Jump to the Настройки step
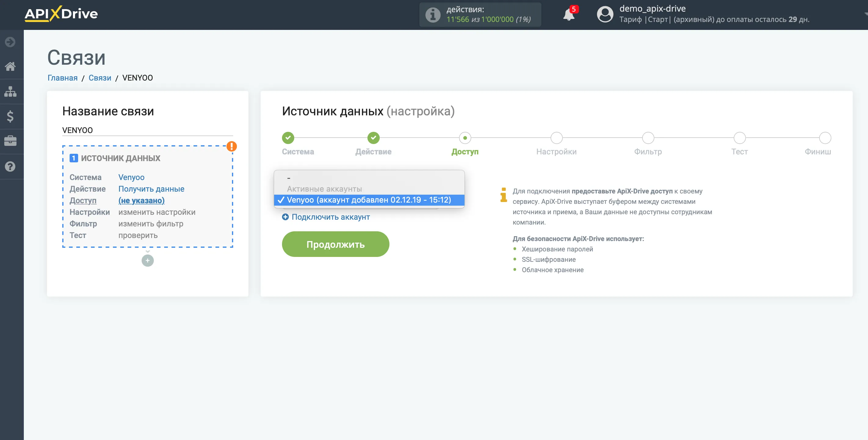The width and height of the screenshot is (868, 440). coord(557,137)
